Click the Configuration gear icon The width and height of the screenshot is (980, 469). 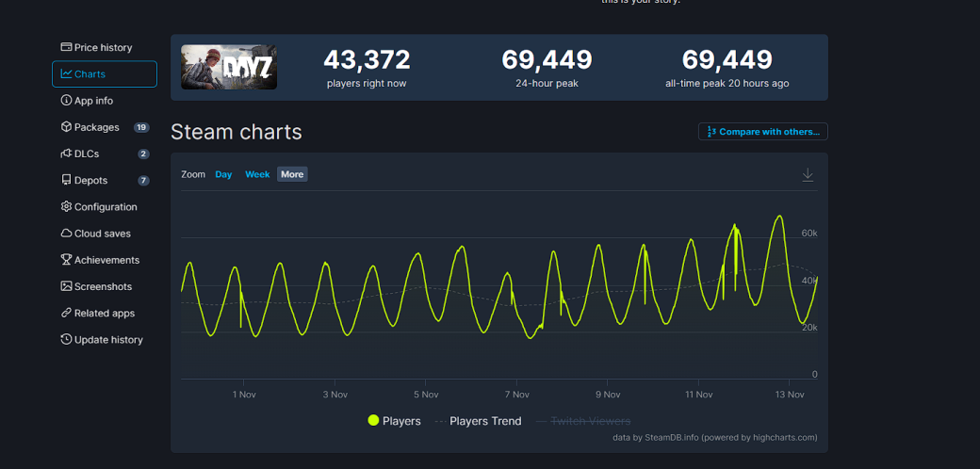tap(66, 206)
